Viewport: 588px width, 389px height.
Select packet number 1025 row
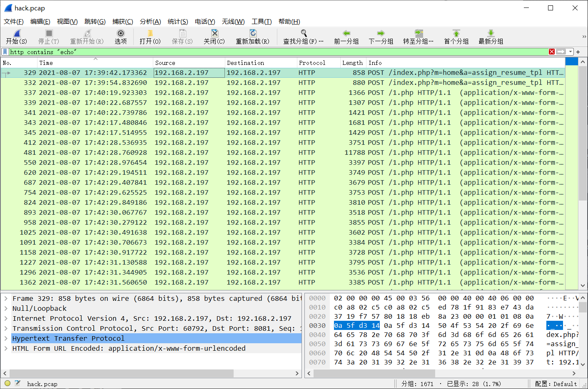pyautogui.click(x=283, y=233)
